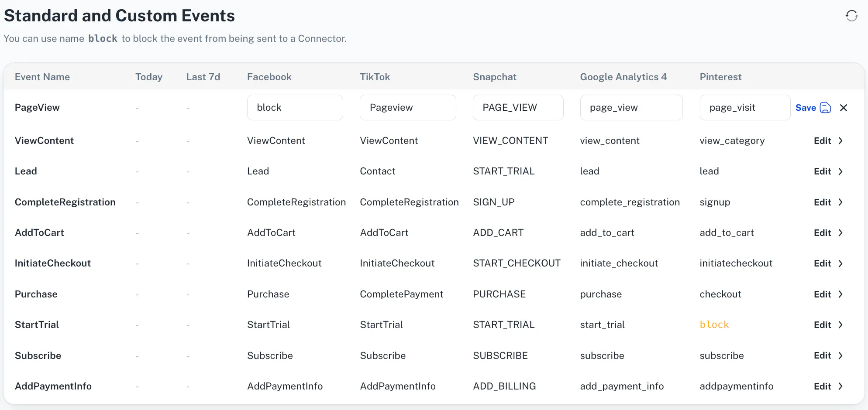Click the Subscribe row chevron
Screen dimensions: 868x410
(x=840, y=355)
